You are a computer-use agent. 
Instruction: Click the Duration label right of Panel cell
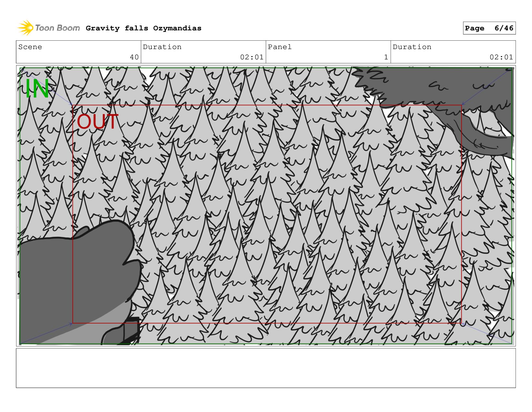[412, 47]
